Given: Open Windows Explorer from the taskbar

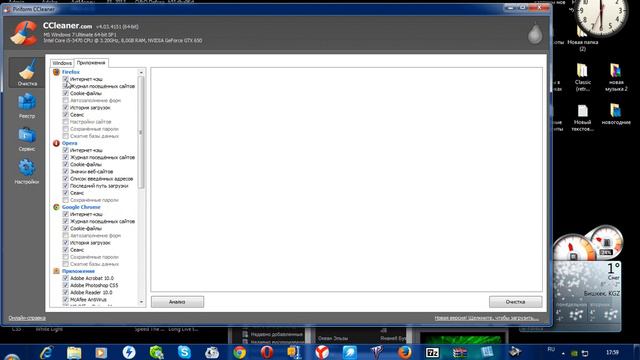Looking at the screenshot, I should tap(74, 352).
